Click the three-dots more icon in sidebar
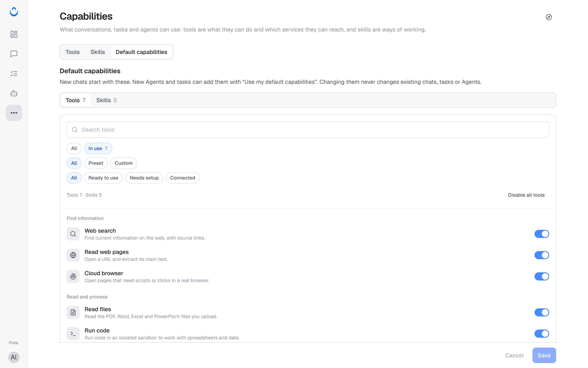The image size is (588, 368). click(x=14, y=113)
